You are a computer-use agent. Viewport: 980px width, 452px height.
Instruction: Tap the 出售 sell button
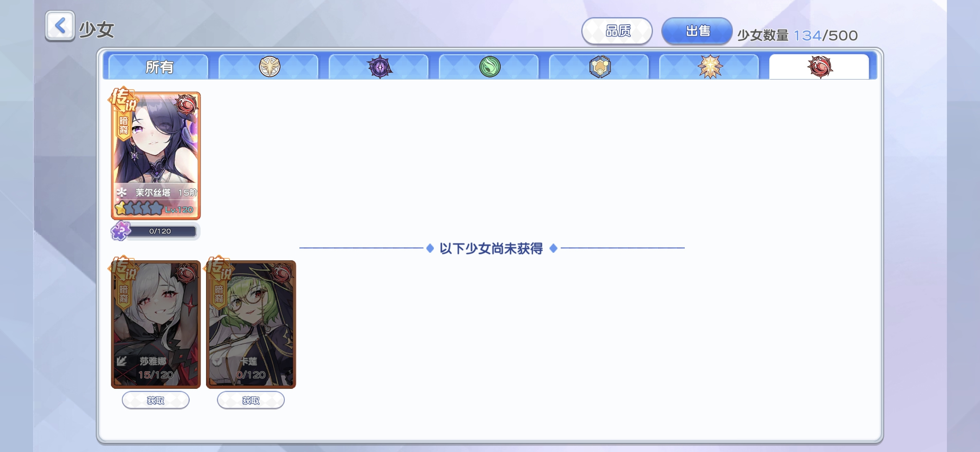[x=697, y=31]
